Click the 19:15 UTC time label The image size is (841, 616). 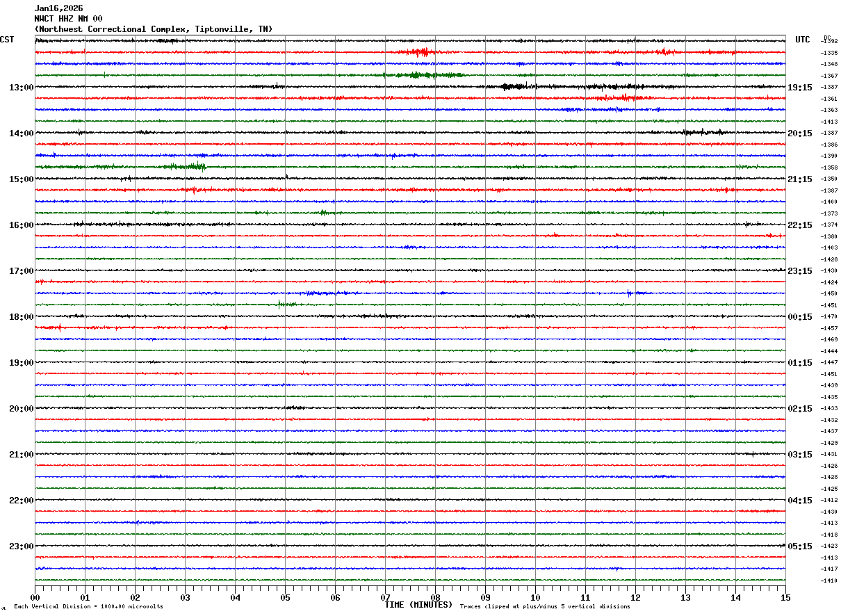click(x=800, y=88)
